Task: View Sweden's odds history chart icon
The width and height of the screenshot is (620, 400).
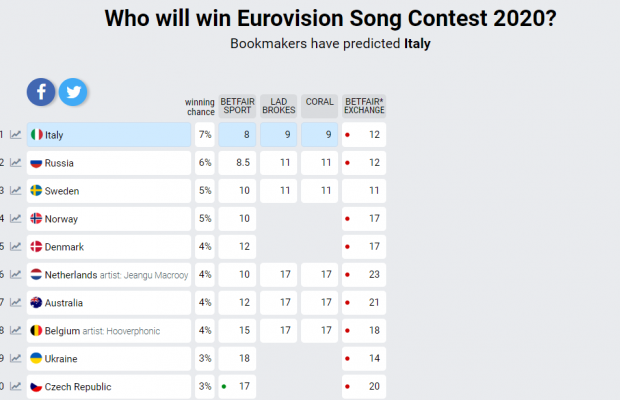Action: (x=15, y=191)
